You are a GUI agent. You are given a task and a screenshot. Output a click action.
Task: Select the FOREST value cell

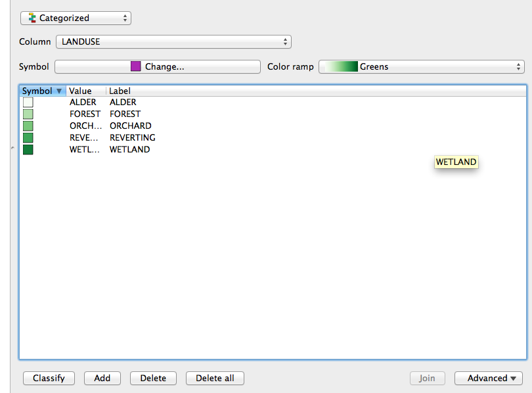(x=85, y=114)
